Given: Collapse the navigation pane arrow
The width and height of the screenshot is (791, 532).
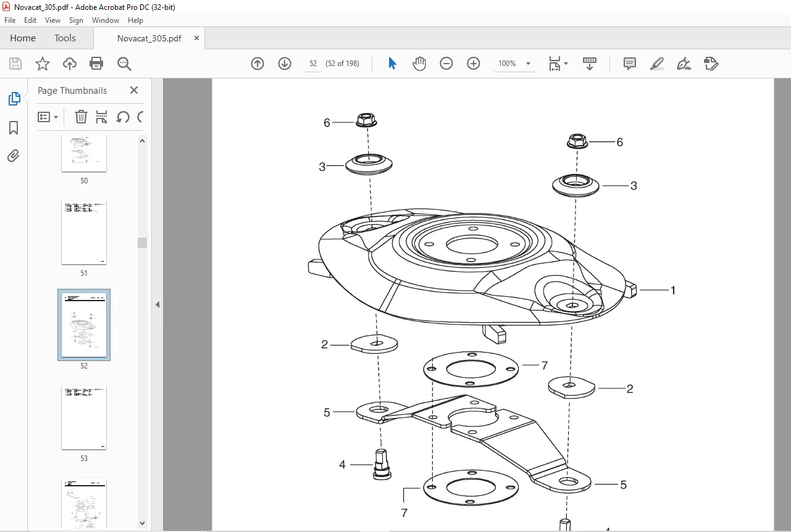Looking at the screenshot, I should point(157,304).
